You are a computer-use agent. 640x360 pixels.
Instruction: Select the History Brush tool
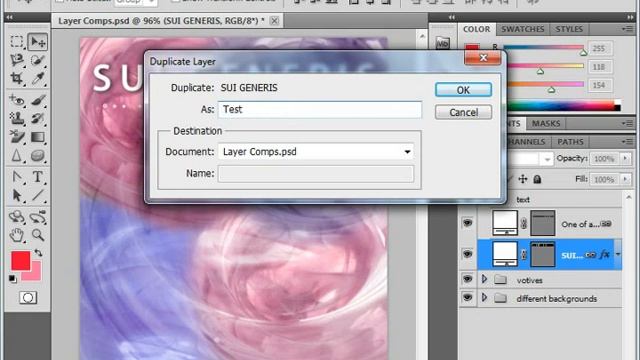[38, 118]
